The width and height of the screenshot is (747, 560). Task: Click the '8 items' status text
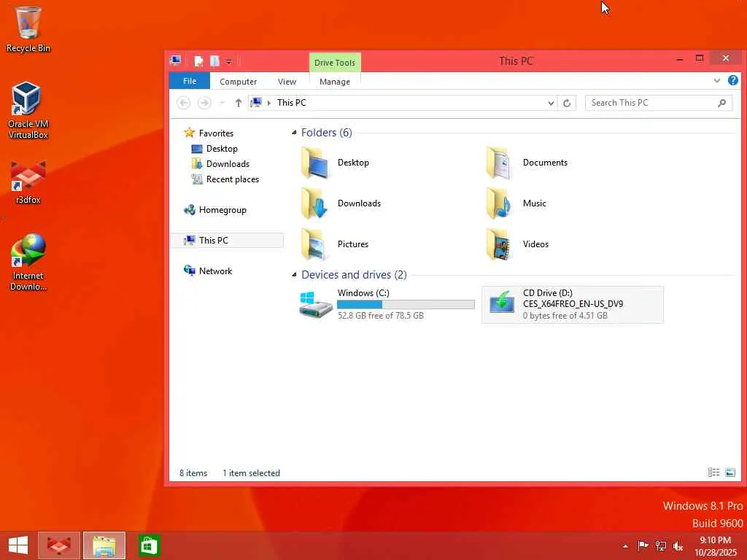click(x=193, y=472)
